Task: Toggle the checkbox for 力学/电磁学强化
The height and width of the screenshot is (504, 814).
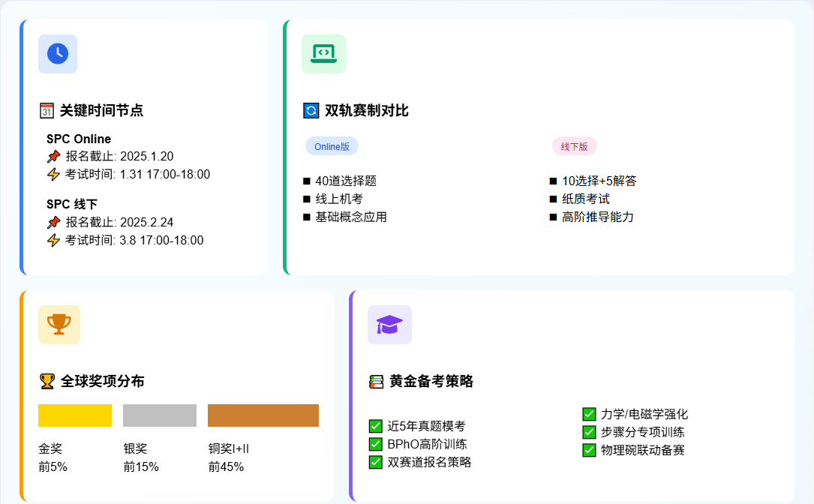Action: [x=589, y=414]
